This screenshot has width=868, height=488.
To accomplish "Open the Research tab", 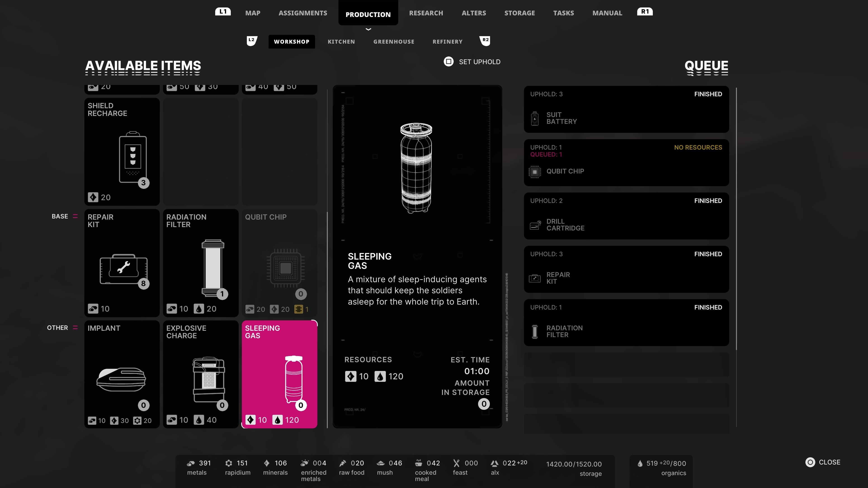I will (426, 13).
